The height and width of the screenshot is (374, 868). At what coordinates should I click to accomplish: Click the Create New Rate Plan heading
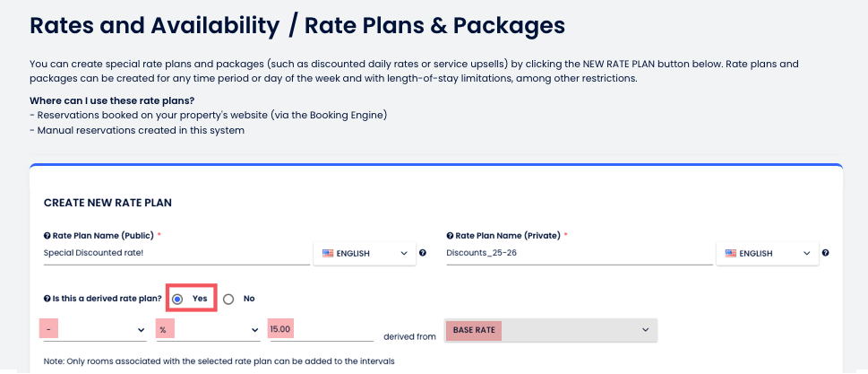pyautogui.click(x=107, y=203)
